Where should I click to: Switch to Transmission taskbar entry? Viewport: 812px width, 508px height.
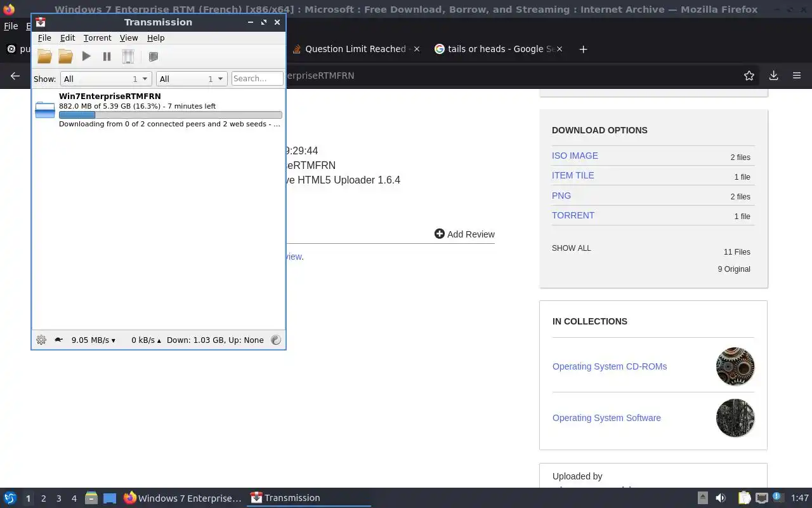pyautogui.click(x=309, y=498)
